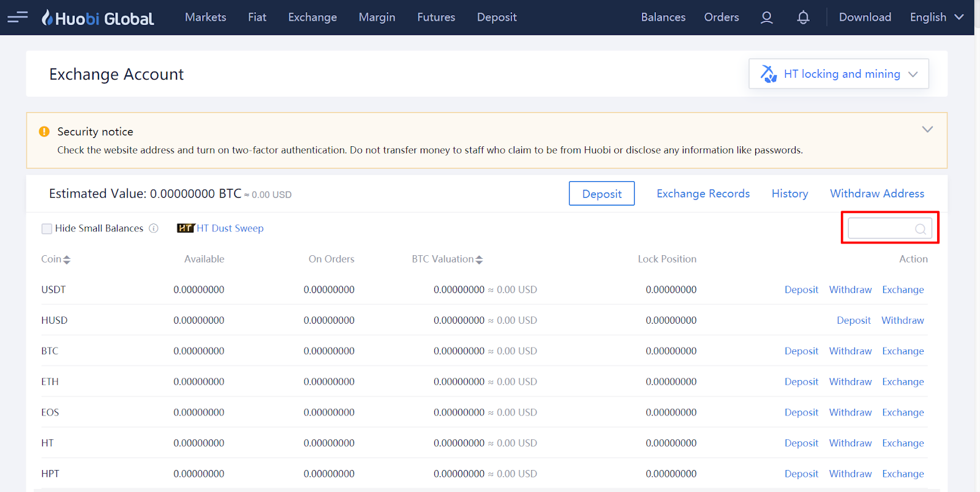The width and height of the screenshot is (980, 492).
Task: Click the Download link in the header
Action: (x=865, y=17)
